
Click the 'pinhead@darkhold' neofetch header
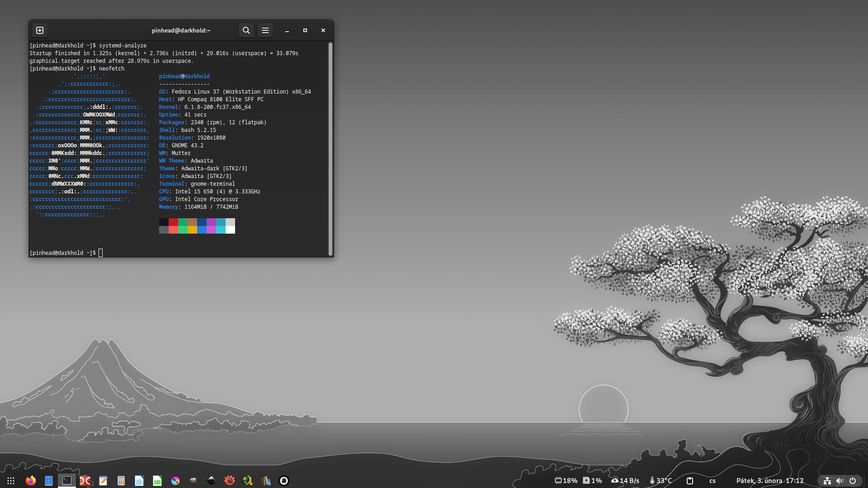point(184,76)
